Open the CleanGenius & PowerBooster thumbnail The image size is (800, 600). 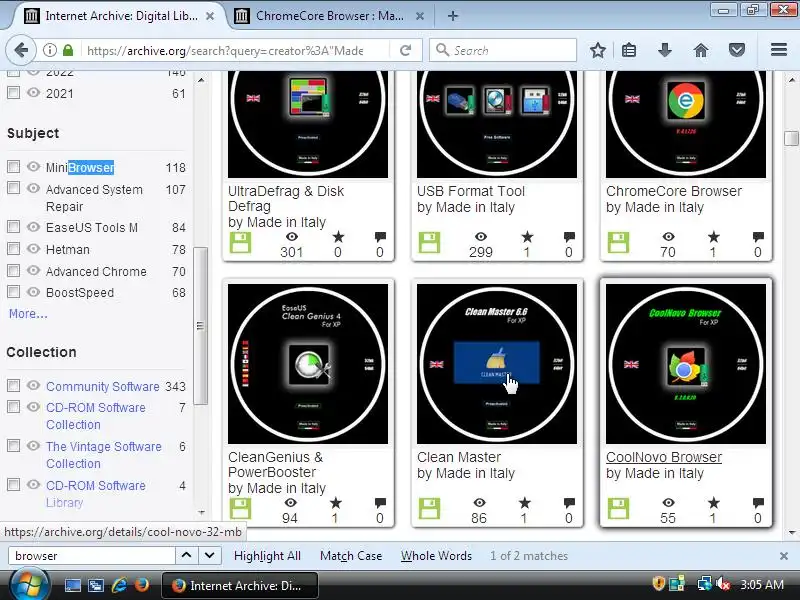pos(308,364)
